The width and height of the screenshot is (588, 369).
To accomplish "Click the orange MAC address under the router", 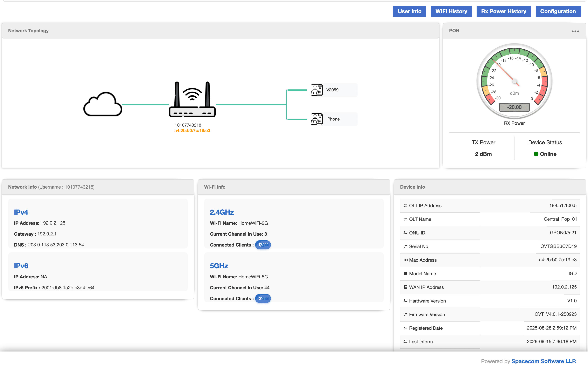I will (192, 131).
